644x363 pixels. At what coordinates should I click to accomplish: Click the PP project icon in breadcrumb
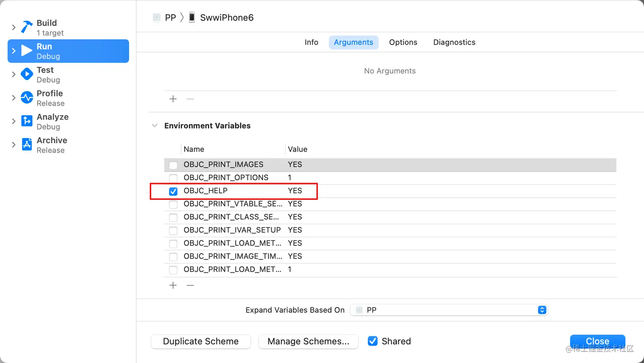(x=157, y=17)
